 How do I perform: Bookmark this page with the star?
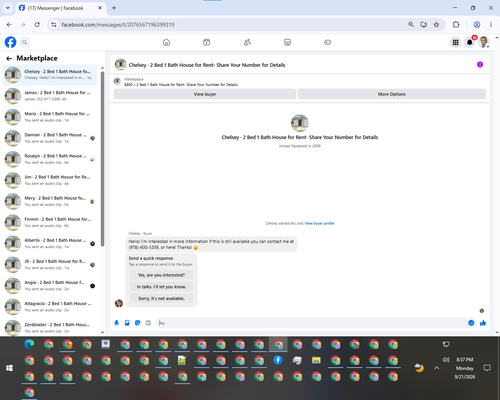(x=436, y=25)
